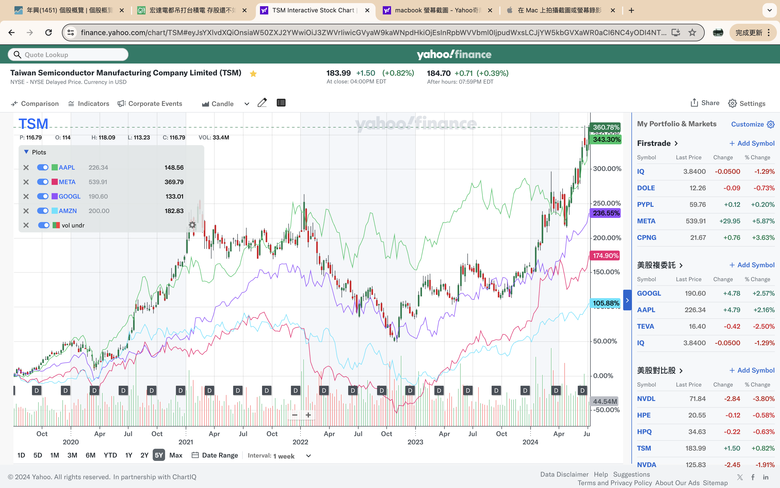Collapse side panel with blue arrow
This screenshot has width=780, height=488.
(x=627, y=300)
